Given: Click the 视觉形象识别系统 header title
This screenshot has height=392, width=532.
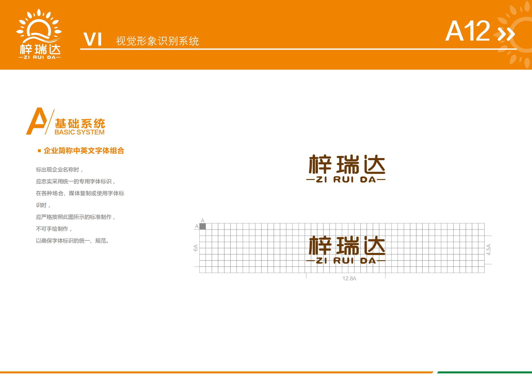Looking at the screenshot, I should pyautogui.click(x=157, y=40).
